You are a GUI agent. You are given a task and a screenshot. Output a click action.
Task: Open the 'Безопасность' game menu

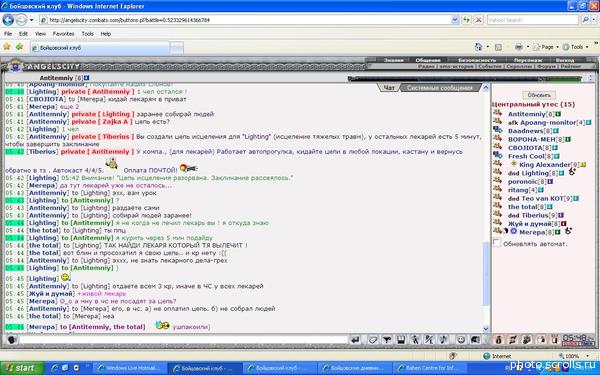[x=477, y=60]
